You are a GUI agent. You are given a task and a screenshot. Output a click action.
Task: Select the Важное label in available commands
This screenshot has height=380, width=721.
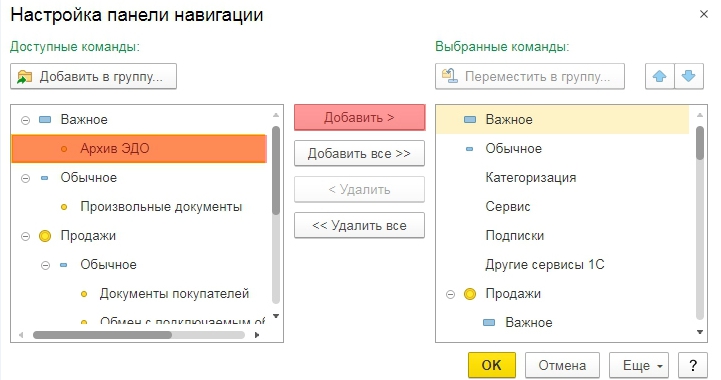click(84, 120)
